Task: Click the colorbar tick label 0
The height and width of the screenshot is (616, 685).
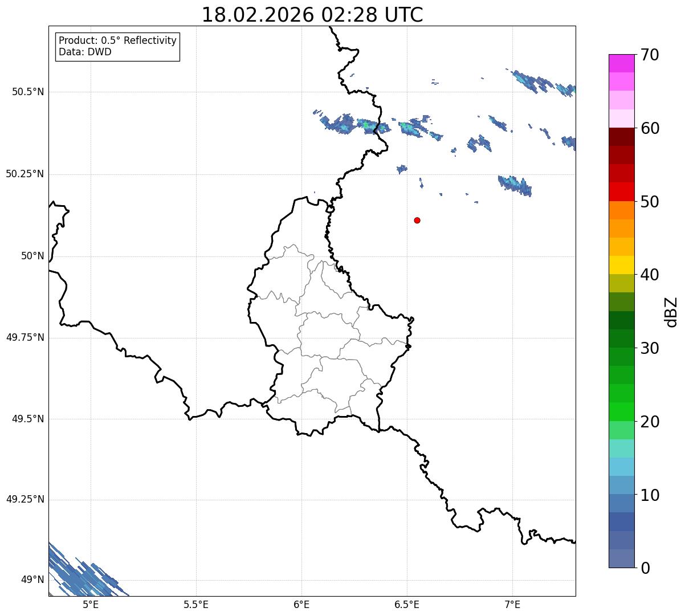Action: tap(645, 568)
